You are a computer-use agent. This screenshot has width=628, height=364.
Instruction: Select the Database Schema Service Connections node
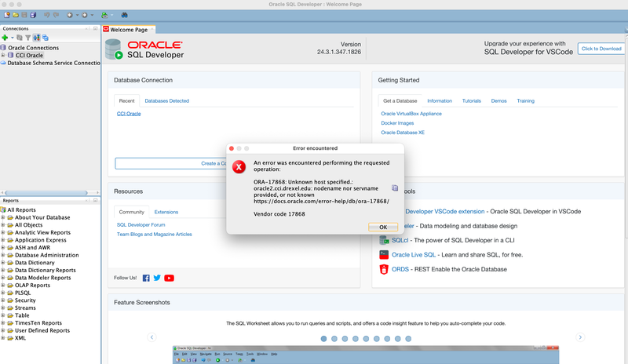tap(53, 63)
